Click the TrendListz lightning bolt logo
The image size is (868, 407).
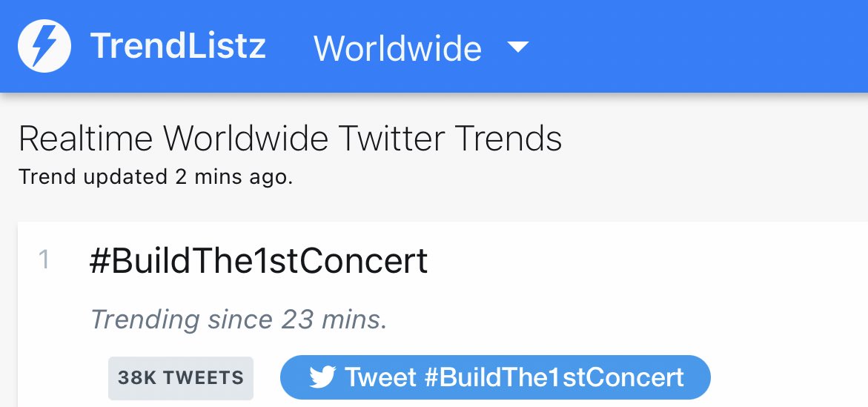(44, 46)
